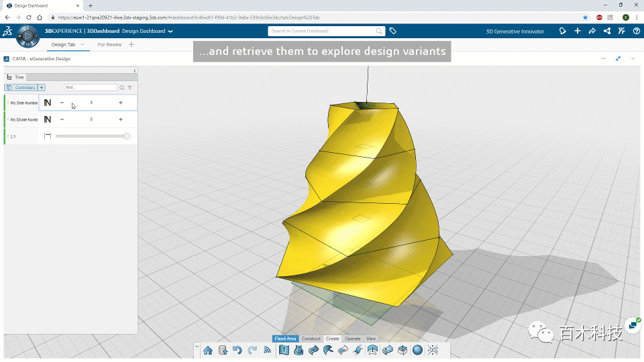This screenshot has width=644, height=362.
Task: Click the database save icon in bottom toolbar
Action: (223, 350)
